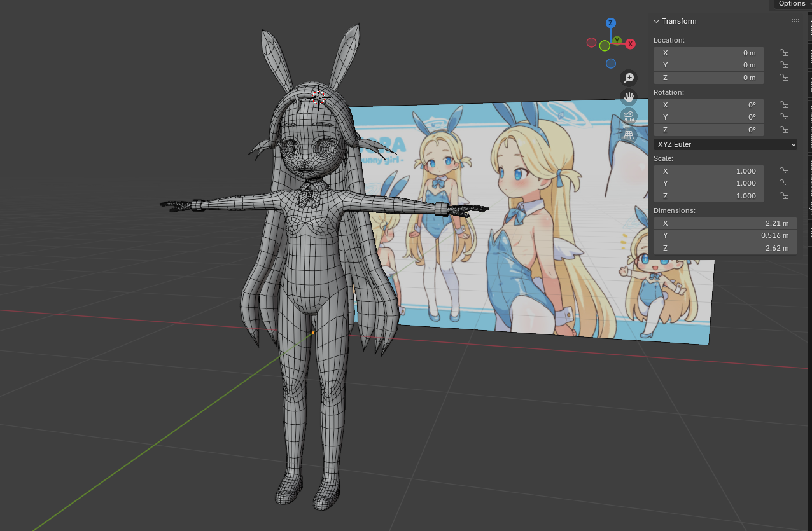Toggle lock for Location X
The image size is (812, 531).
[x=785, y=53]
